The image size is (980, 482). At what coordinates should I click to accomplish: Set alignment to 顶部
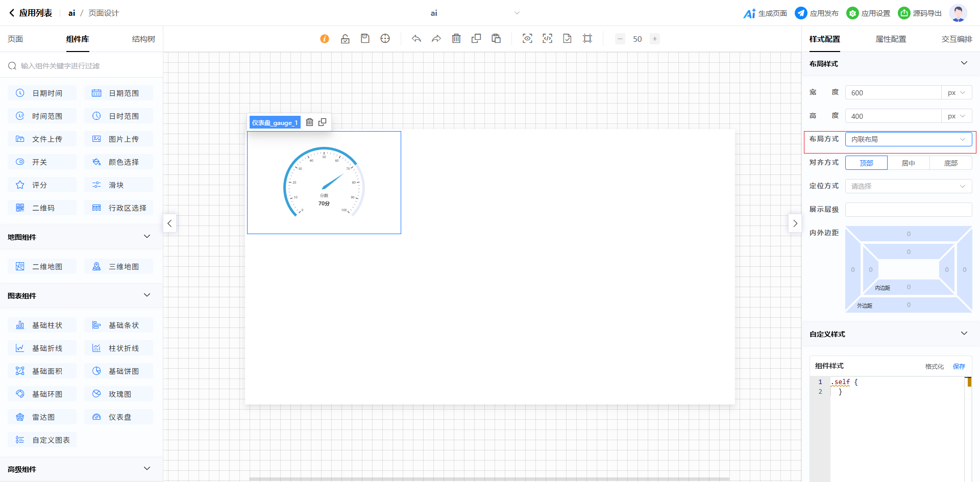point(866,163)
